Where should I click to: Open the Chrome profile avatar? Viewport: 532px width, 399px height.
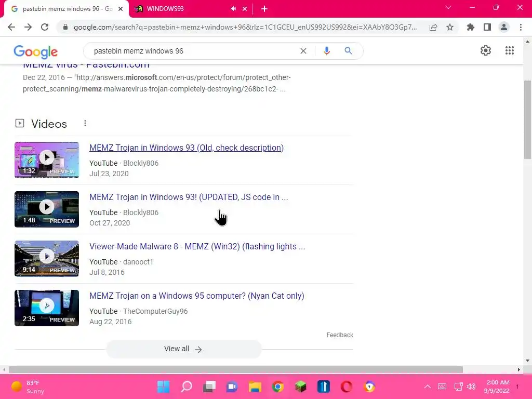(504, 27)
